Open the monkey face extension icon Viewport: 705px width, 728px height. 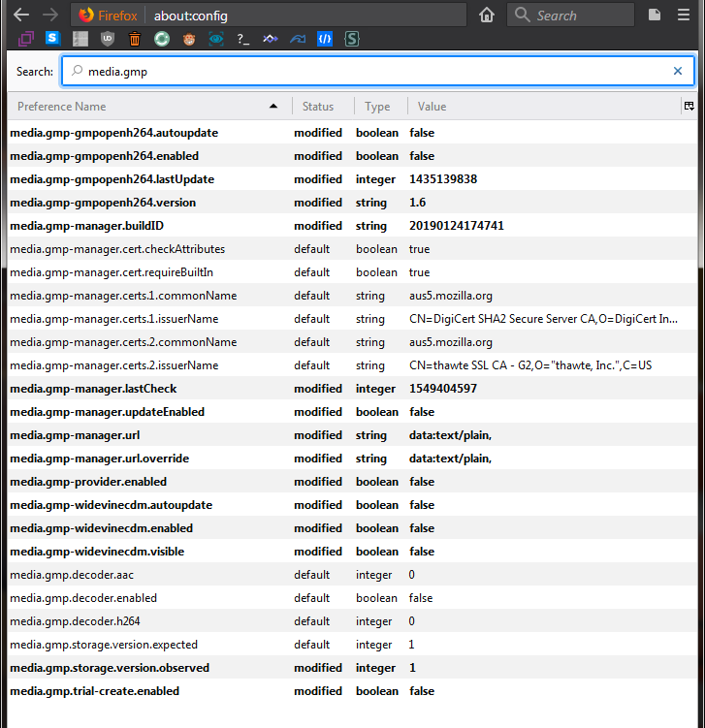click(189, 40)
